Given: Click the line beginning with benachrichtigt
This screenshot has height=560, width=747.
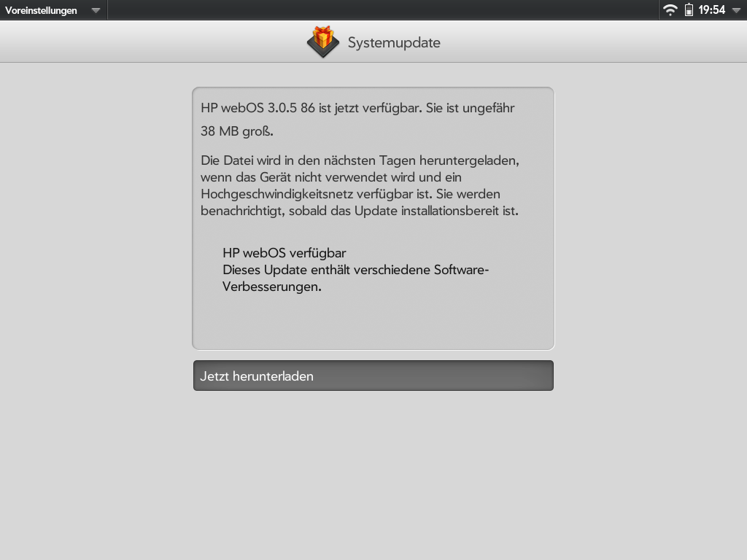Looking at the screenshot, I should click(x=359, y=211).
